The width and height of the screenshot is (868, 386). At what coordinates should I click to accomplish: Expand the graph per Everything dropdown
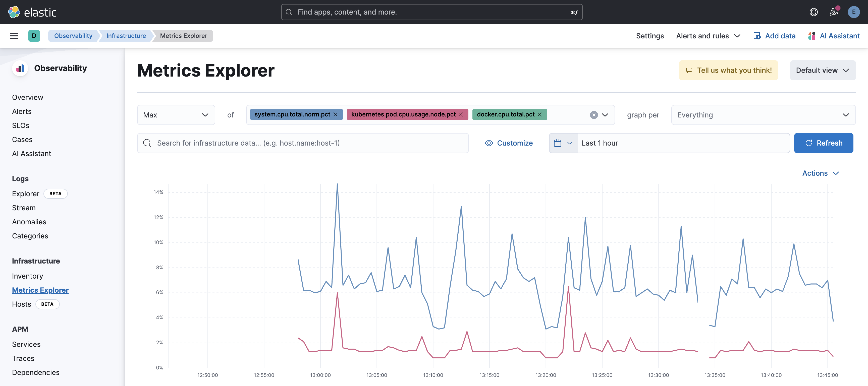point(763,115)
